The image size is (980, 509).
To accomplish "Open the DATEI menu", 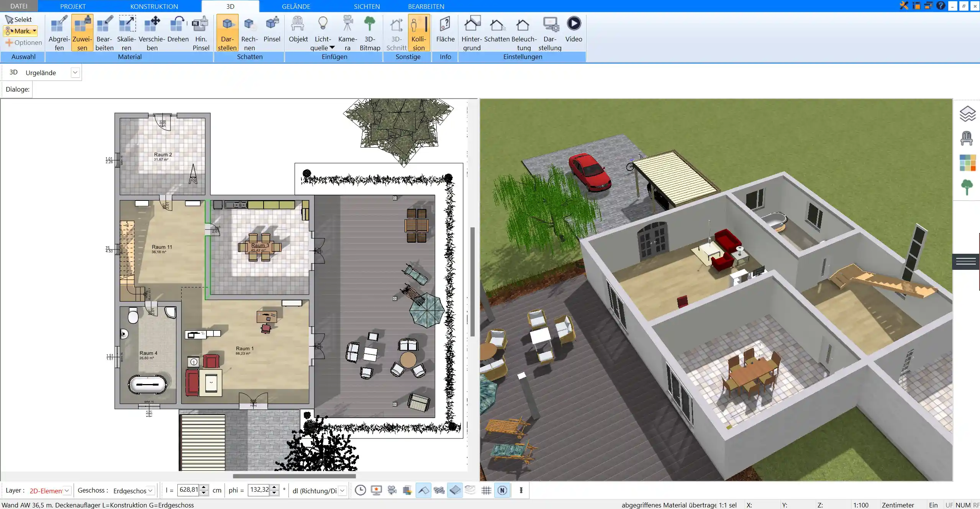I will point(19,6).
